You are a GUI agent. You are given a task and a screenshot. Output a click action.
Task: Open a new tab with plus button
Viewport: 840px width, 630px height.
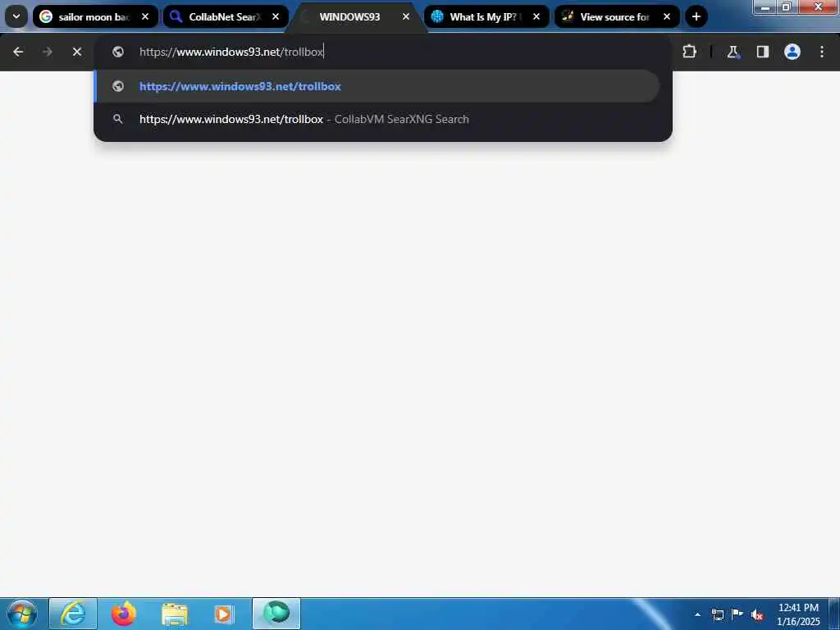pos(696,16)
